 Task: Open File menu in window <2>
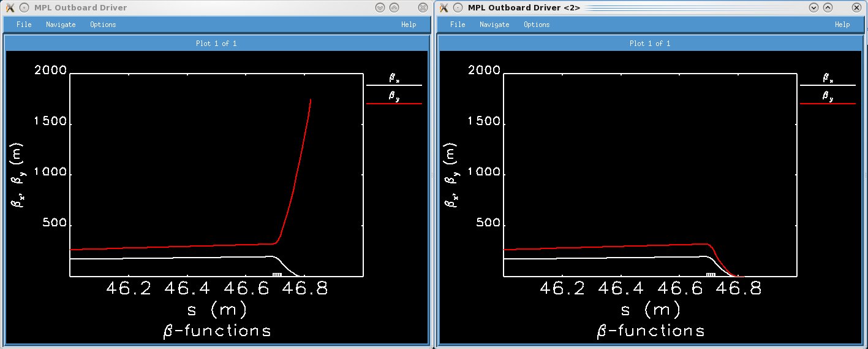(x=458, y=25)
